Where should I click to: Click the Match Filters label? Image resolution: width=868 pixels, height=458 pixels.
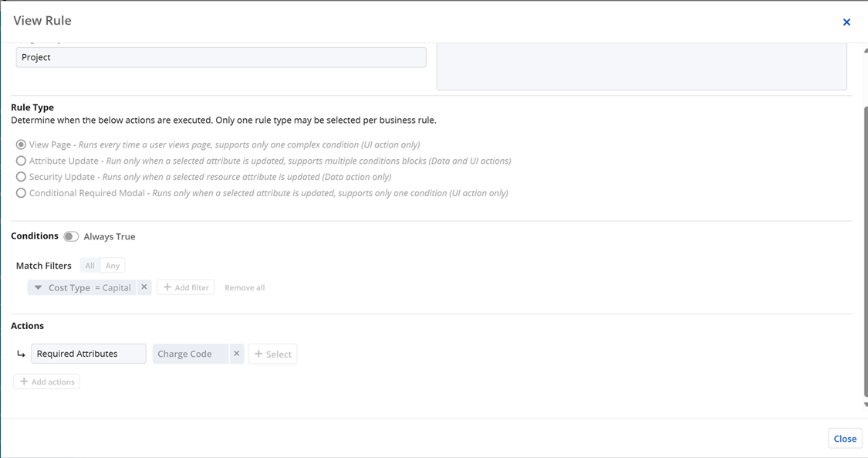click(44, 266)
